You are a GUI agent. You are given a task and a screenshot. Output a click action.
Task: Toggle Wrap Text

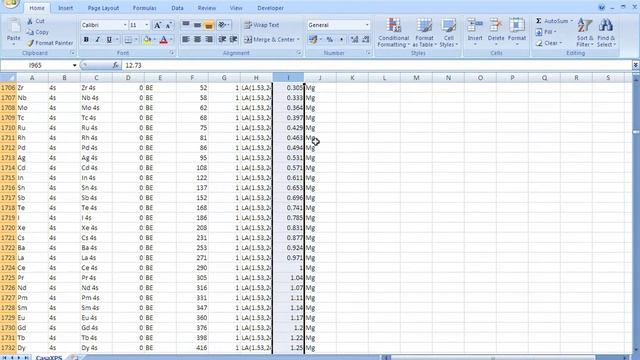(262, 25)
